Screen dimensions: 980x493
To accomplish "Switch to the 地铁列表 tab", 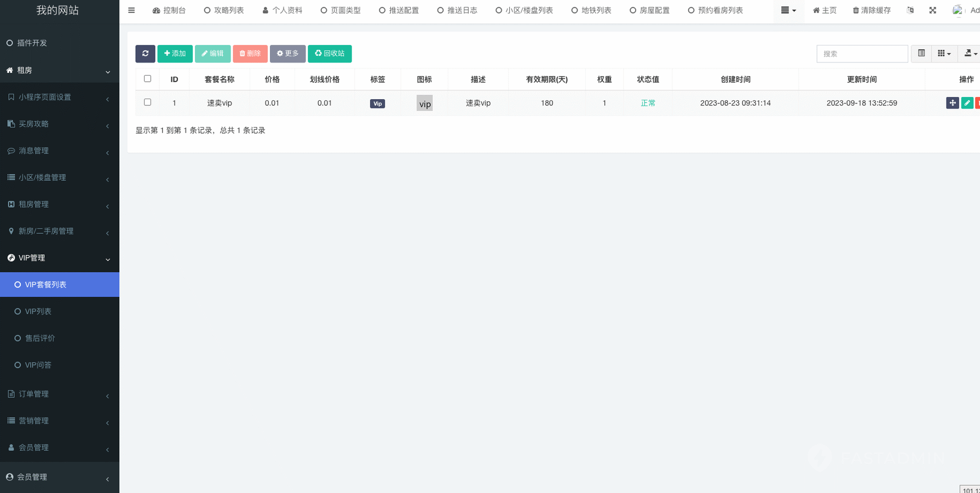I will point(591,10).
